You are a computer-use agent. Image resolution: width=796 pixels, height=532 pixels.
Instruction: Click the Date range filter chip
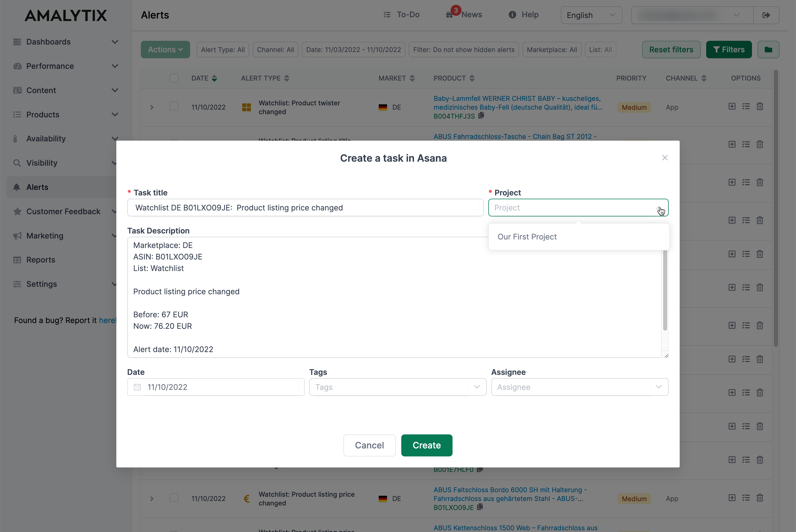(353, 50)
